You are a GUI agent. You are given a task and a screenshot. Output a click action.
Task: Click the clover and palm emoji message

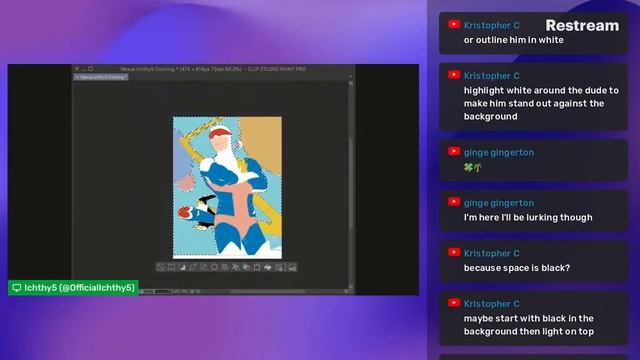coord(473,167)
